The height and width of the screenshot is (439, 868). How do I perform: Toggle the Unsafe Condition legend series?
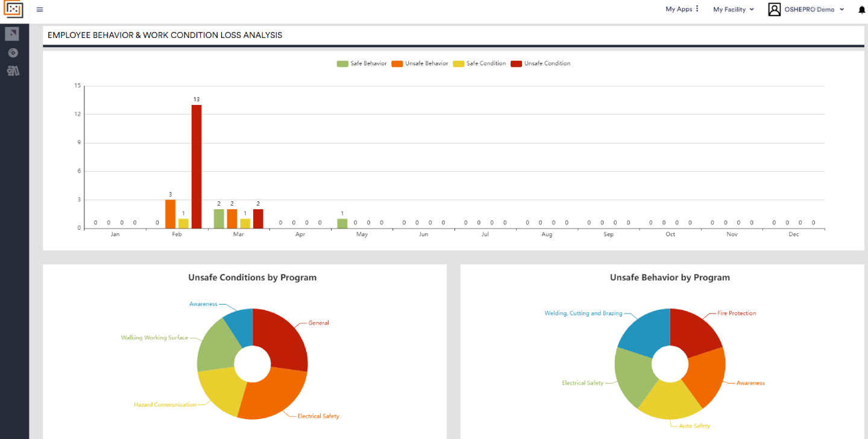tap(540, 63)
